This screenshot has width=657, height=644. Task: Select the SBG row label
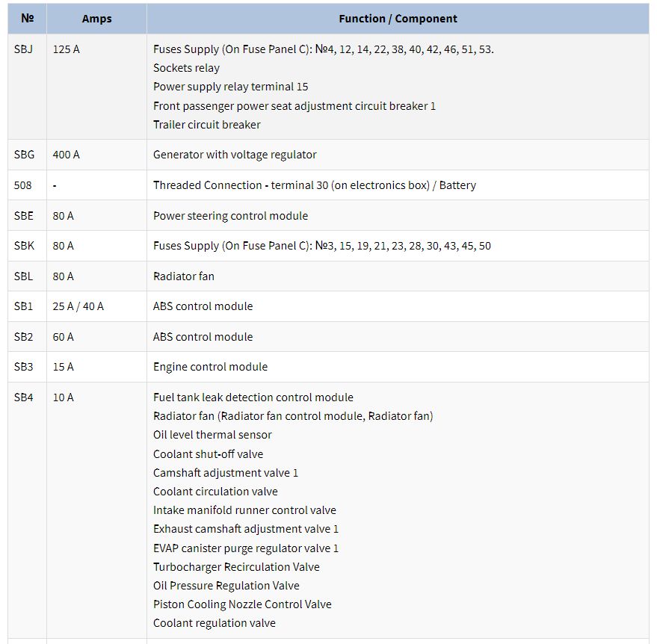25,155
